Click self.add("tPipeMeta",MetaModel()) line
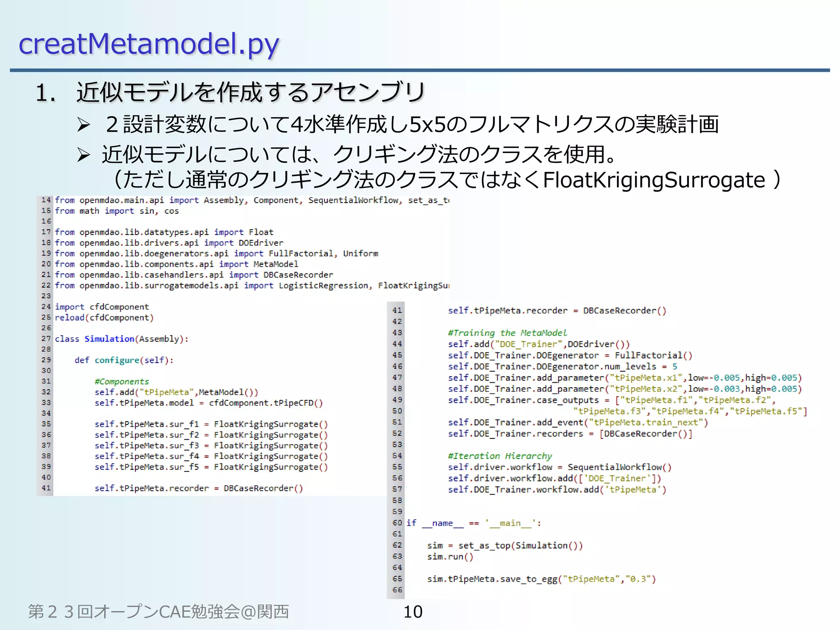Screen dimensions: 840x630 pyautogui.click(x=176, y=392)
